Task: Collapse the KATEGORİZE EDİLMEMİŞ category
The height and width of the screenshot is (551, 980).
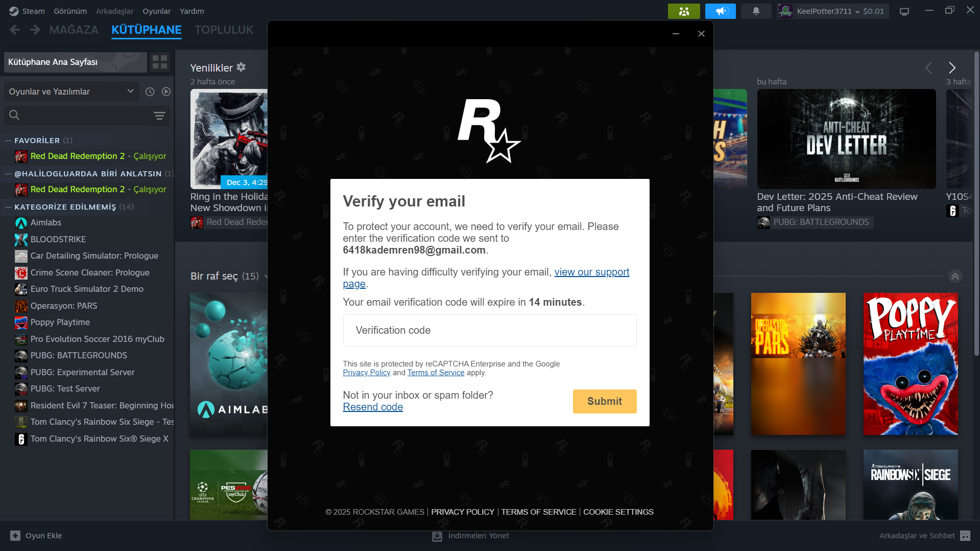Action: pos(8,207)
